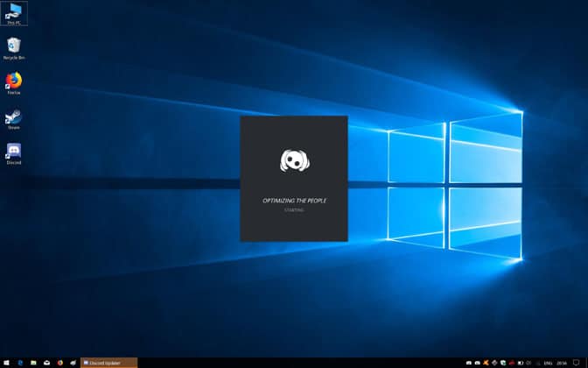The width and height of the screenshot is (588, 368).
Task: Select the Firefox desktop shortcut
Action: point(14,83)
